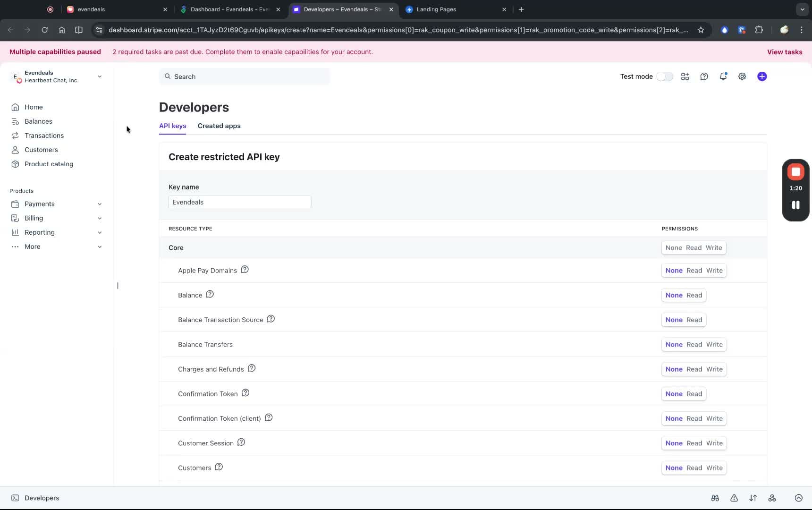Screen dimensions: 812x510
Task: Open the API errors warning icon
Action: 735,498
